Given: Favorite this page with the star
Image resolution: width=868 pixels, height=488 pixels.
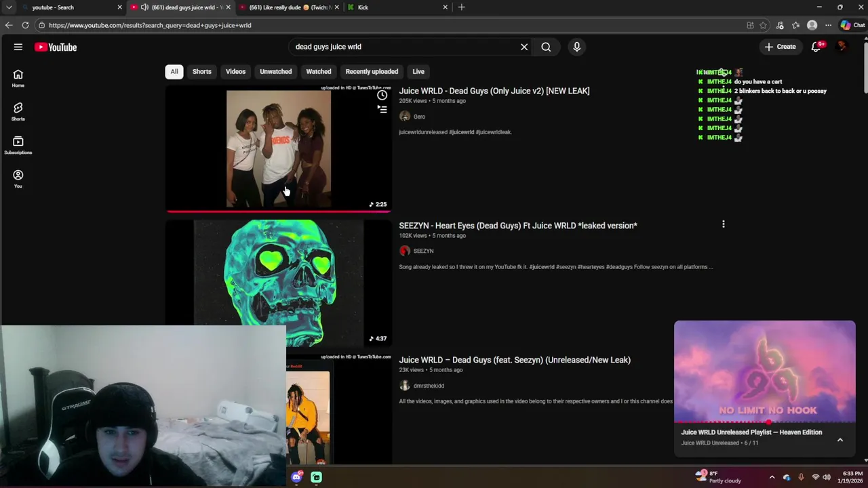Looking at the screenshot, I should (x=763, y=25).
